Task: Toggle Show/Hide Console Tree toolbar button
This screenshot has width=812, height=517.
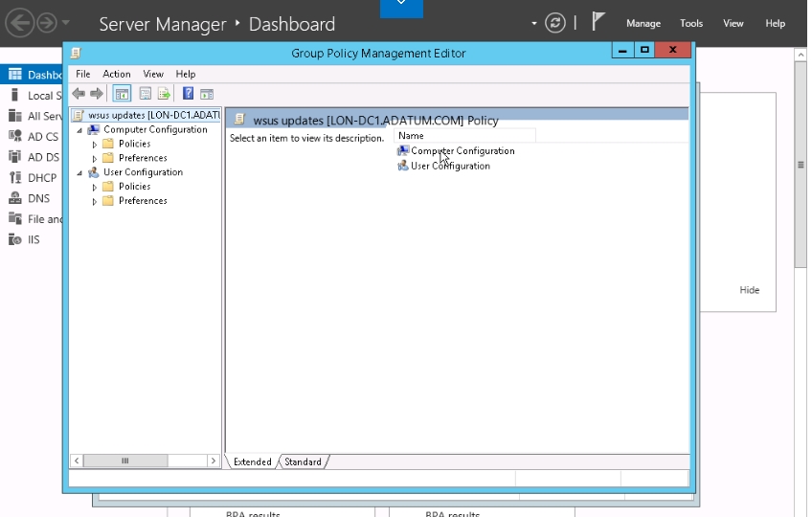Action: (x=122, y=94)
